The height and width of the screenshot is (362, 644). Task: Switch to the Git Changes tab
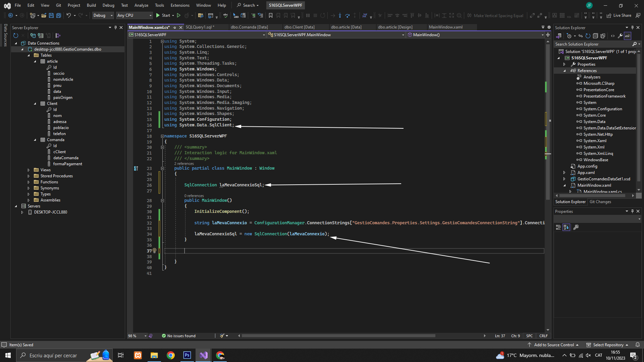coord(600,202)
